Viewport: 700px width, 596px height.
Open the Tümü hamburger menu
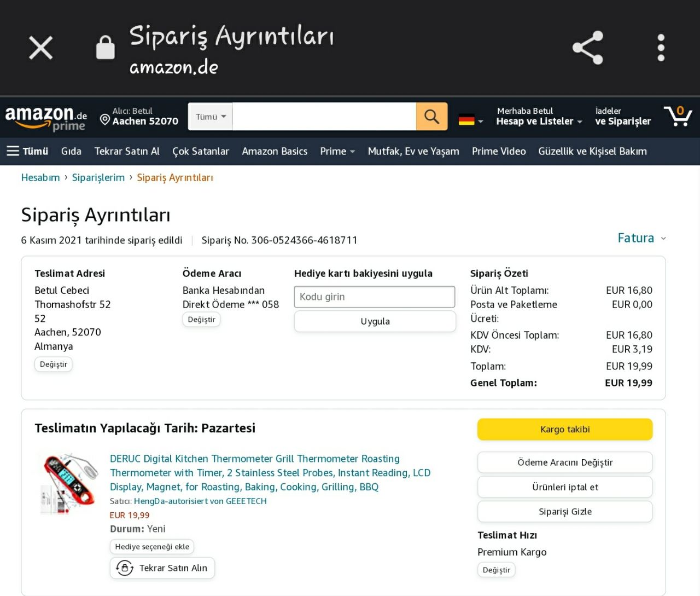(x=27, y=151)
